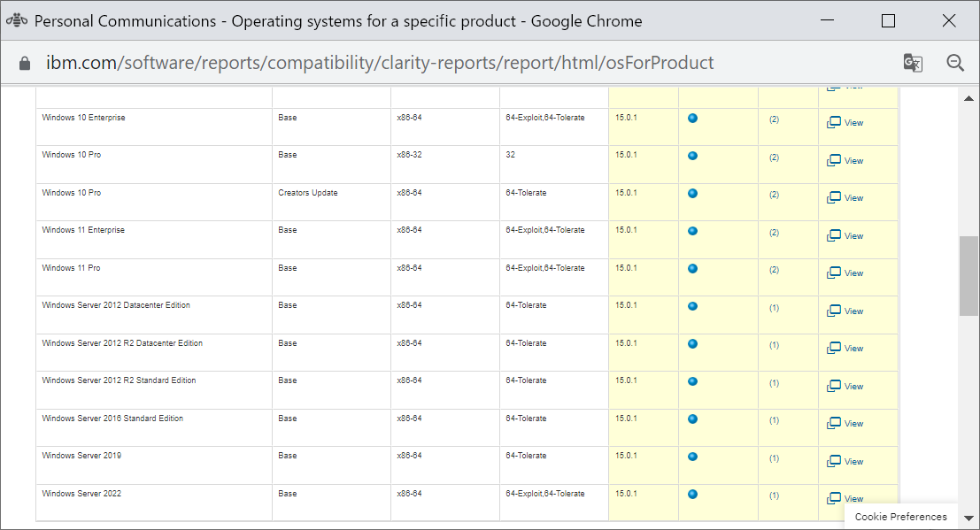Open View link for Windows 10 Pro x86-32
980x530 pixels.
tap(845, 161)
